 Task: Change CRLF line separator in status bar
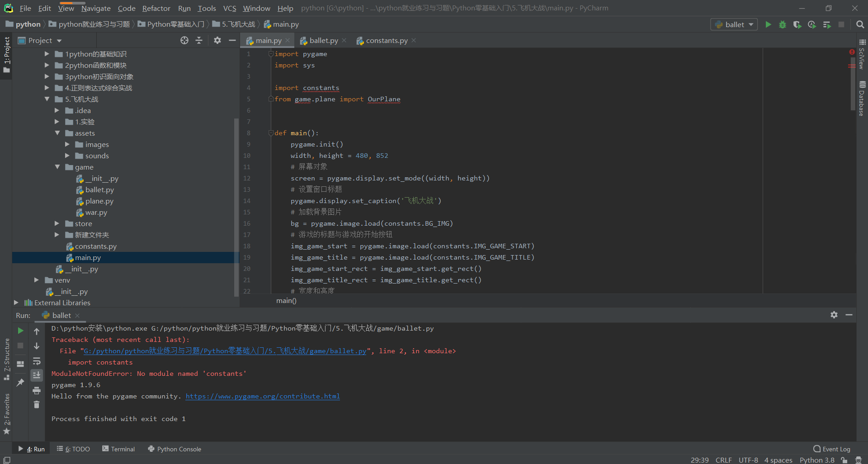point(723,460)
